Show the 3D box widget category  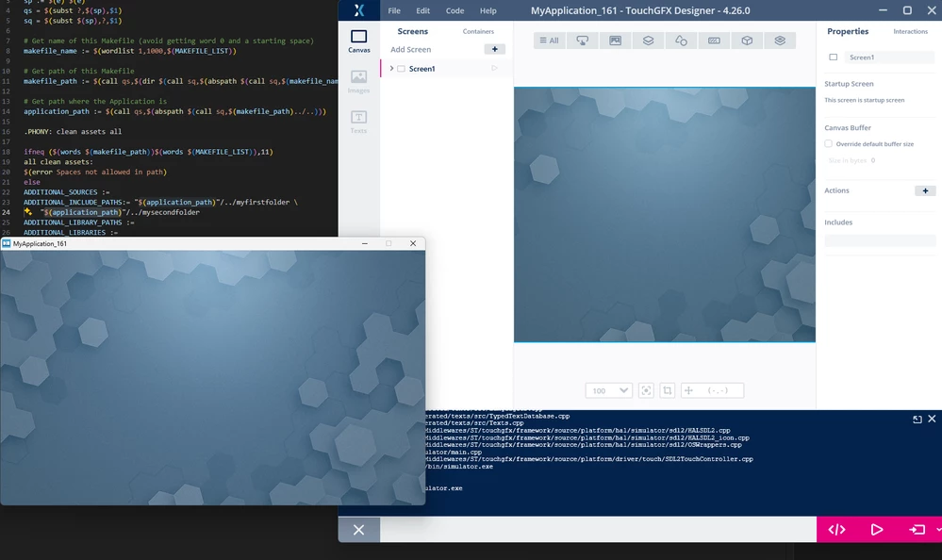tap(747, 41)
